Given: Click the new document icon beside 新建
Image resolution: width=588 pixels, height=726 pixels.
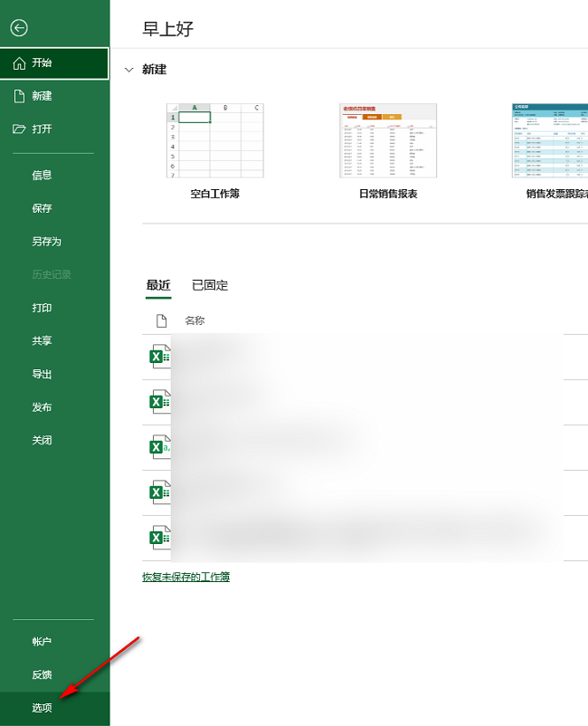Looking at the screenshot, I should [19, 96].
